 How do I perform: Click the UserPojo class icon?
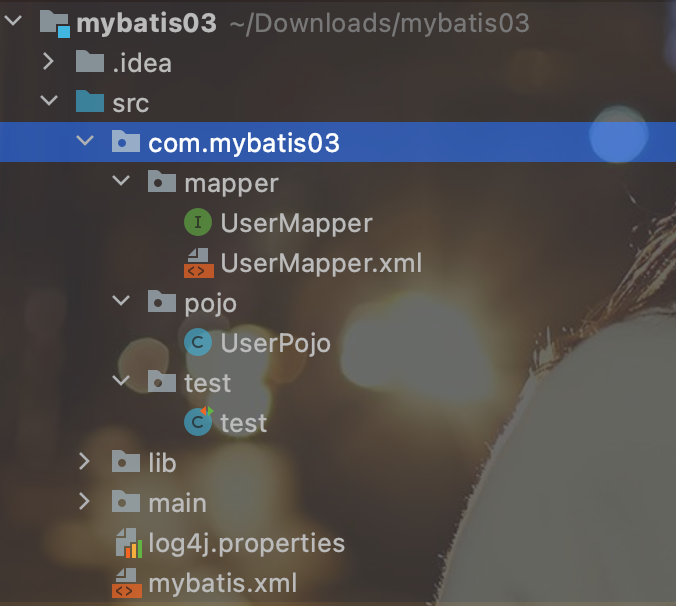tap(198, 342)
